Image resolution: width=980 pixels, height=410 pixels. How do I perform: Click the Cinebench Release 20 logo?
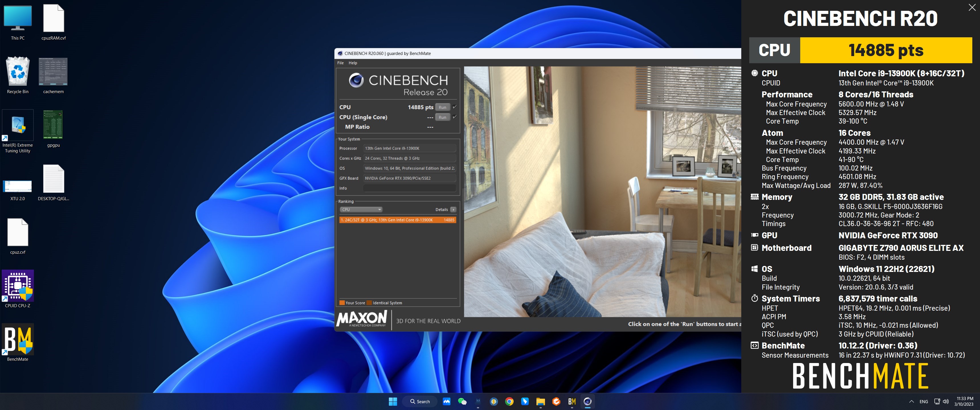click(398, 85)
